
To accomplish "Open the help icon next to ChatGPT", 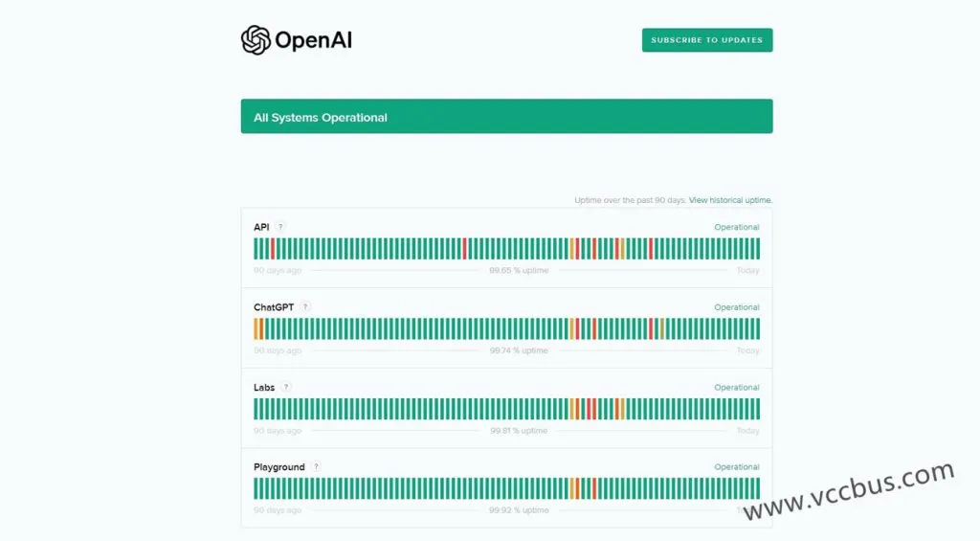I will pyautogui.click(x=305, y=307).
